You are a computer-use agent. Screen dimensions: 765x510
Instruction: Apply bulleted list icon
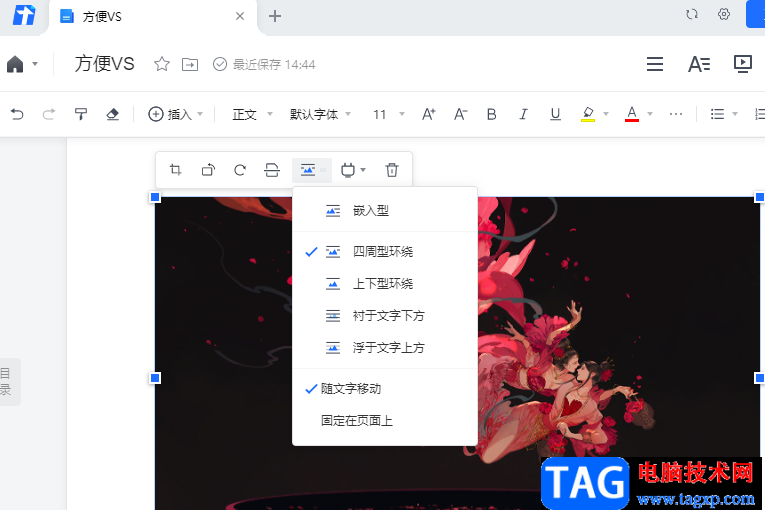tap(717, 114)
